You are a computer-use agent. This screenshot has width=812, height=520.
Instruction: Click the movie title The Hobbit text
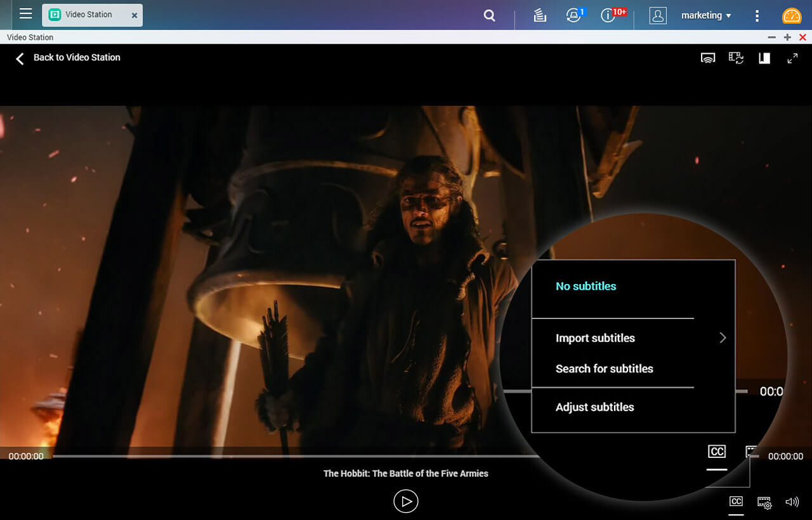click(406, 473)
